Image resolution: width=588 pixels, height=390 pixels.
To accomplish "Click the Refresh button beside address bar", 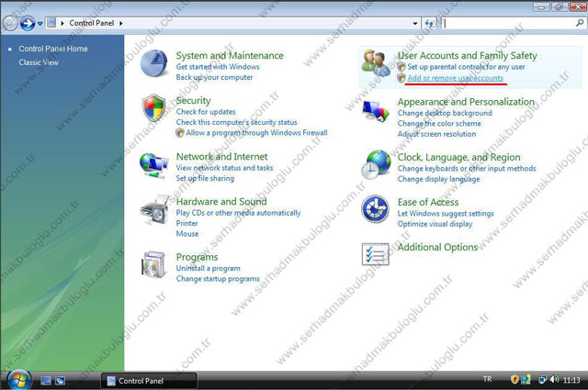I will pyautogui.click(x=429, y=24).
